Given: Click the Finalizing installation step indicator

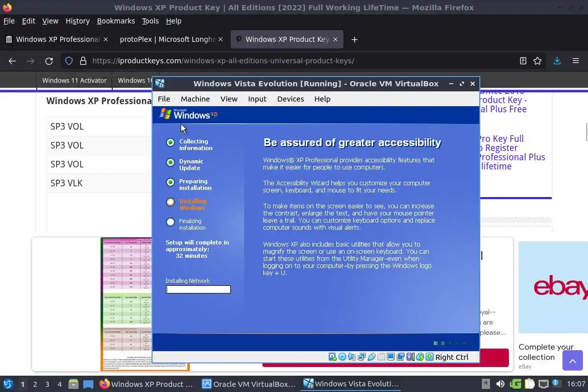Looking at the screenshot, I should 186,224.
